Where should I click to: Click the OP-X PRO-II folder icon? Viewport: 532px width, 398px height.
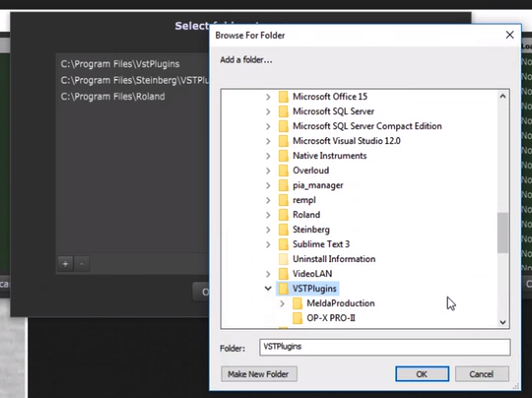[297, 318]
